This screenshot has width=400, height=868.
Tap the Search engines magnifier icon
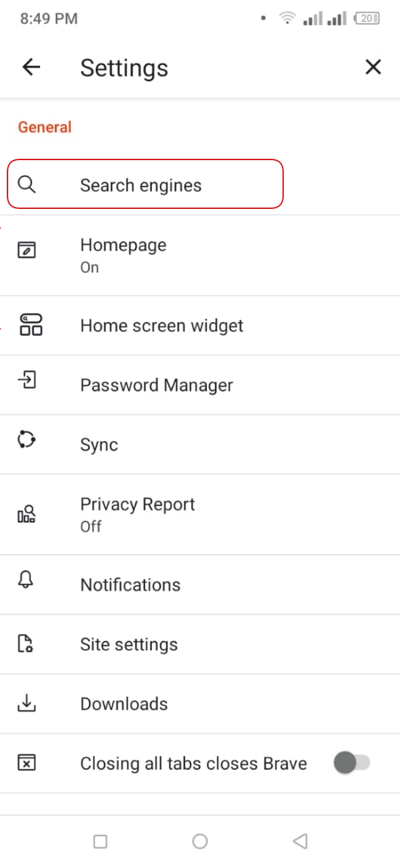coord(26,184)
